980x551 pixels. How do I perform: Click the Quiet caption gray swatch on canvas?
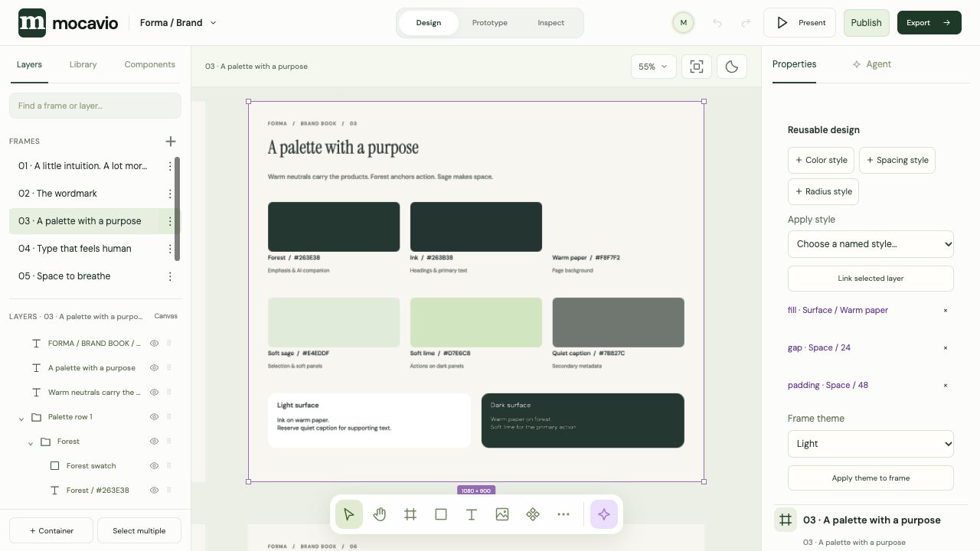tap(619, 323)
